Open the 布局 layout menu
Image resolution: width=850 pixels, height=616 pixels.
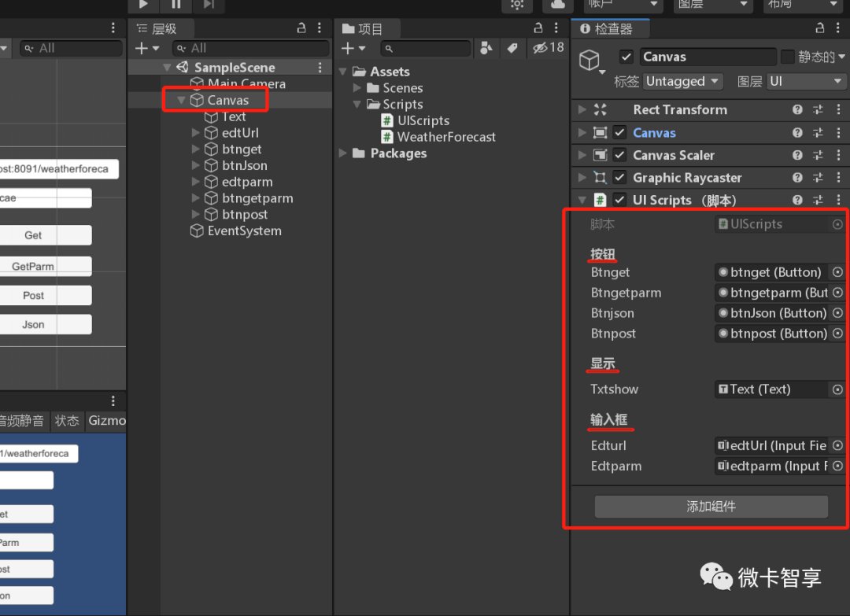pyautogui.click(x=801, y=6)
